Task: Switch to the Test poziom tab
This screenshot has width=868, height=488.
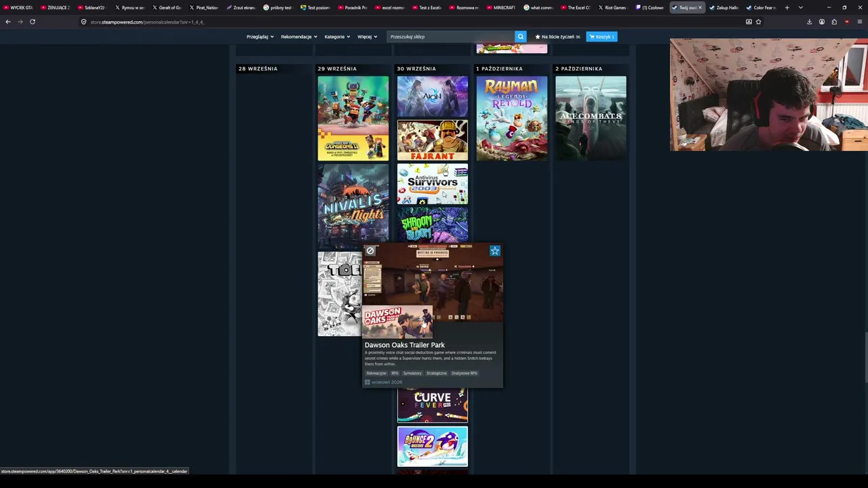Action: tap(315, 7)
